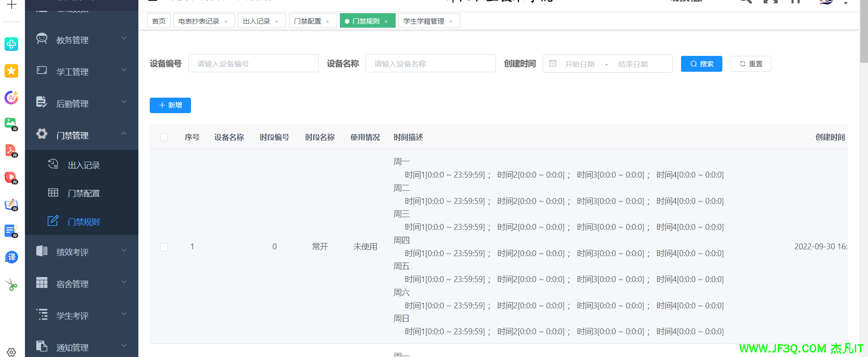The width and height of the screenshot is (868, 357).
Task: Click the blue 搜索 button
Action: click(x=701, y=64)
